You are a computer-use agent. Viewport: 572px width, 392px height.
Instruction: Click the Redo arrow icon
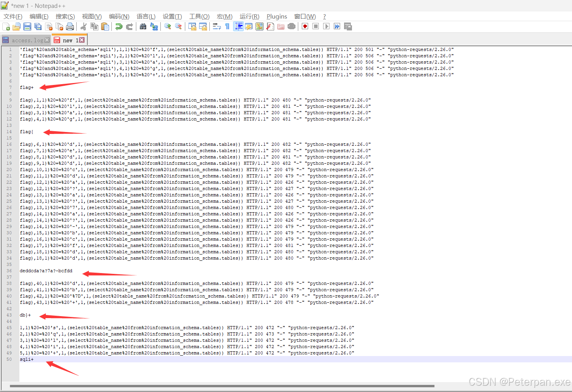tap(129, 26)
